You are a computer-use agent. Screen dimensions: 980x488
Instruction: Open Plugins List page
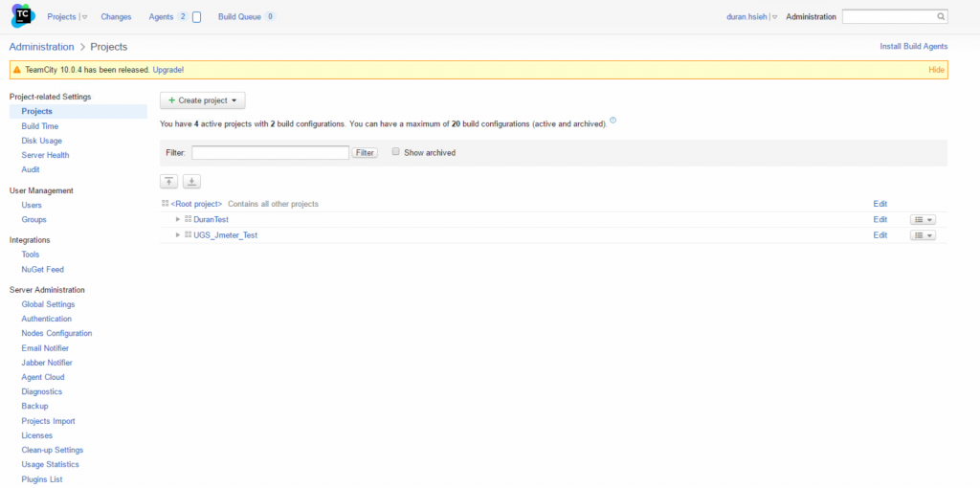42,479
